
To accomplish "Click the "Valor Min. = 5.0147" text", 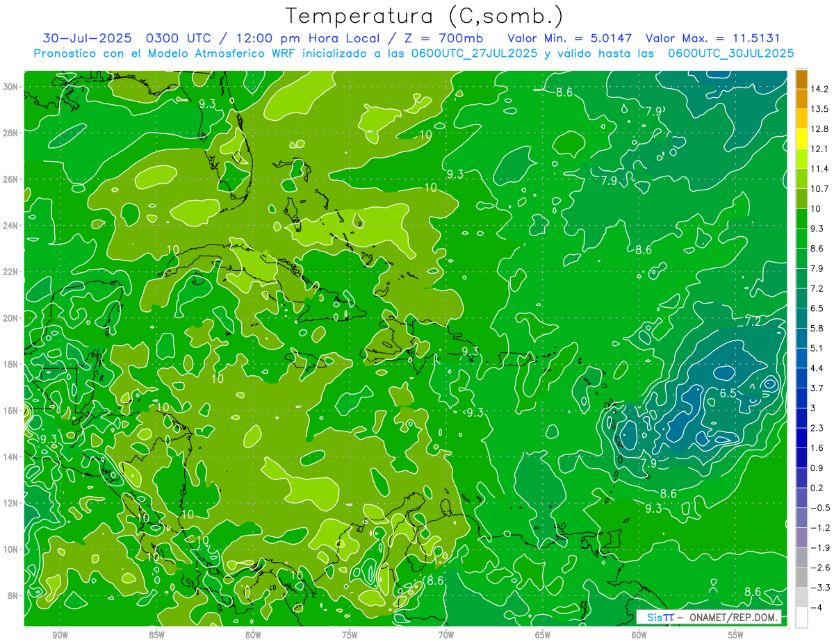I will 570,38.
